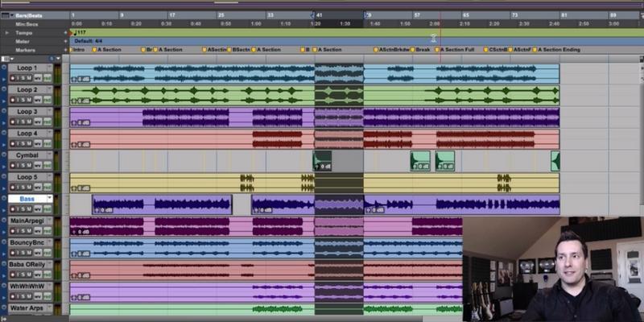The width and height of the screenshot is (644, 322).
Task: Solo the Loop 3 track
Action: click(24, 122)
